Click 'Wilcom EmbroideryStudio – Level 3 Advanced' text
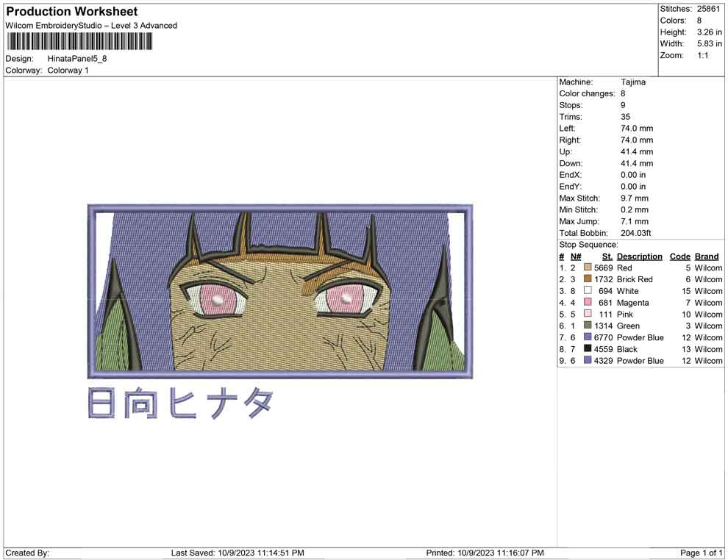This screenshot has height=560, width=728. (x=91, y=26)
